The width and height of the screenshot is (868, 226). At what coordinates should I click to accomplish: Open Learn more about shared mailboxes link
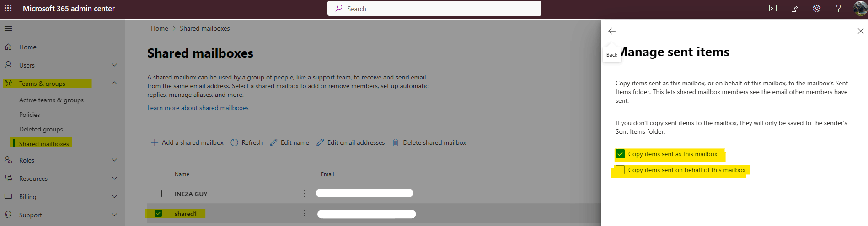198,108
